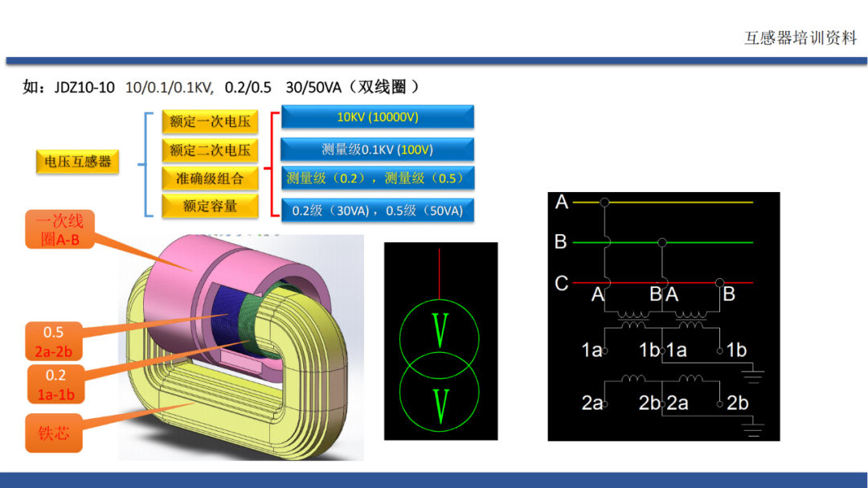Screen dimensions: 868x488
Task: Select the 额定一次电压 label box
Action: click(210, 122)
